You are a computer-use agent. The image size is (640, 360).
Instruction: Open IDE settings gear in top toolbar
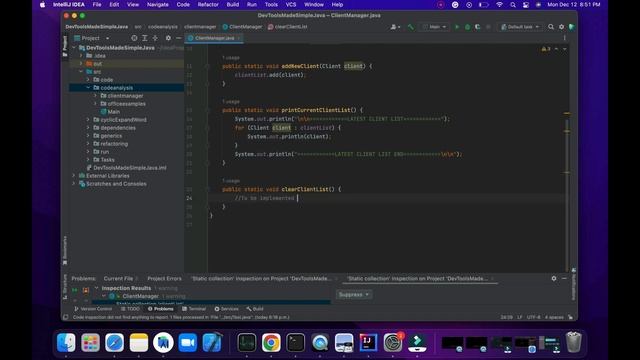pos(561,27)
